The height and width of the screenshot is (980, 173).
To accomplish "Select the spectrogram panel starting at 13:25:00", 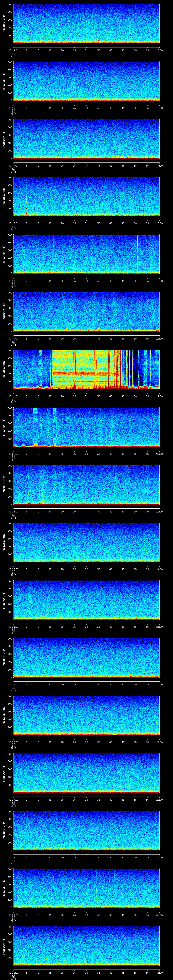I will [86, 657].
